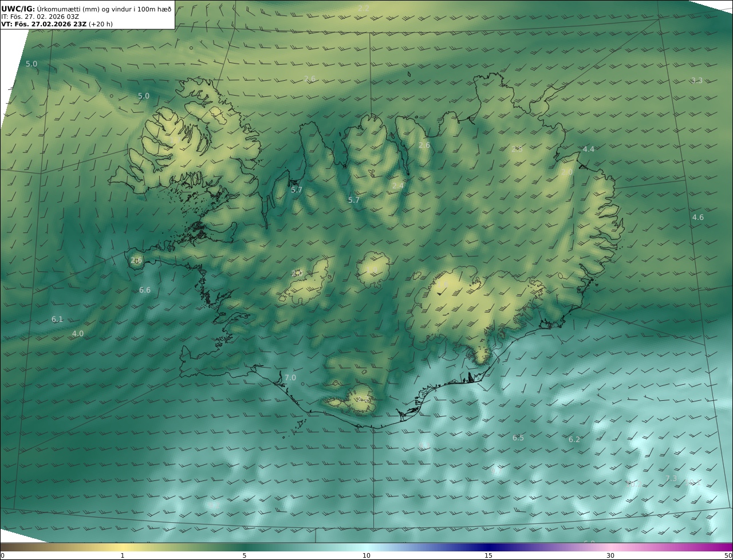This screenshot has height=560, width=733.
Task: Select the initial time line "IT: Fös. 27. 02. 2026 03Z"
Action: coord(40,17)
